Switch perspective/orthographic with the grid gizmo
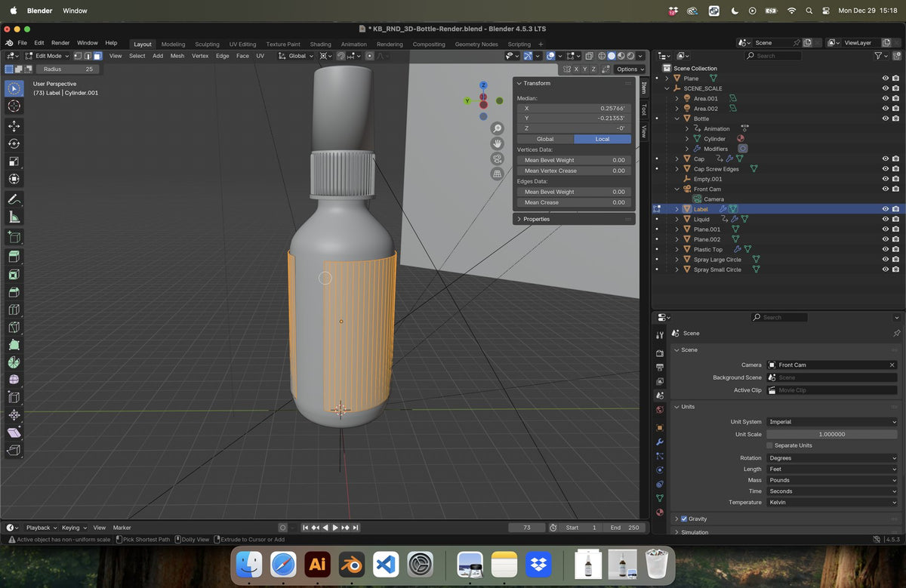906x588 pixels. [x=497, y=174]
